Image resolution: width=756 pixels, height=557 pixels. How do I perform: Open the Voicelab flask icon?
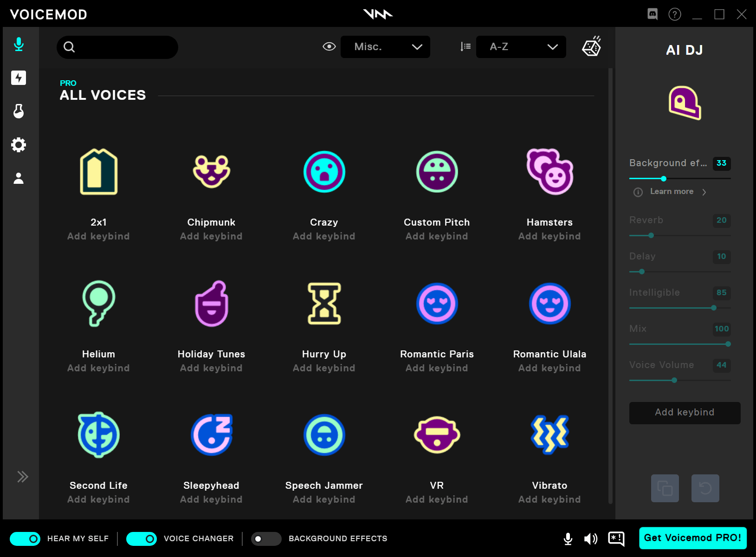(x=19, y=111)
